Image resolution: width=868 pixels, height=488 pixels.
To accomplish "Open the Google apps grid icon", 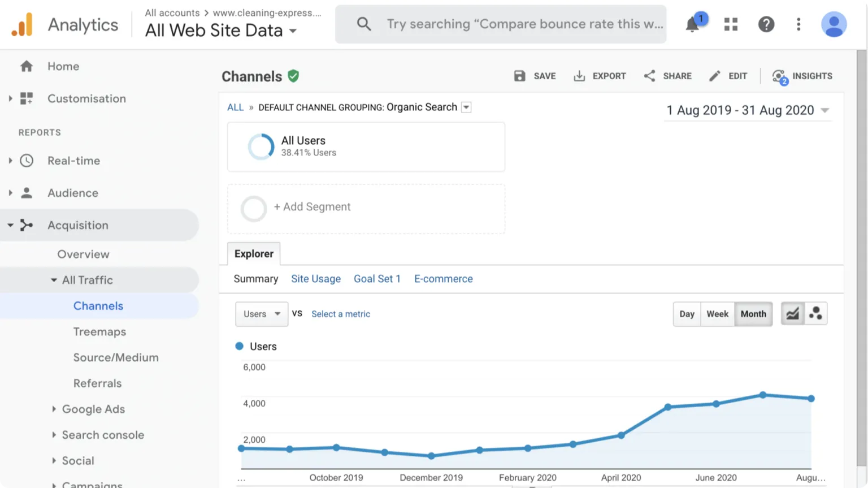I will [731, 24].
